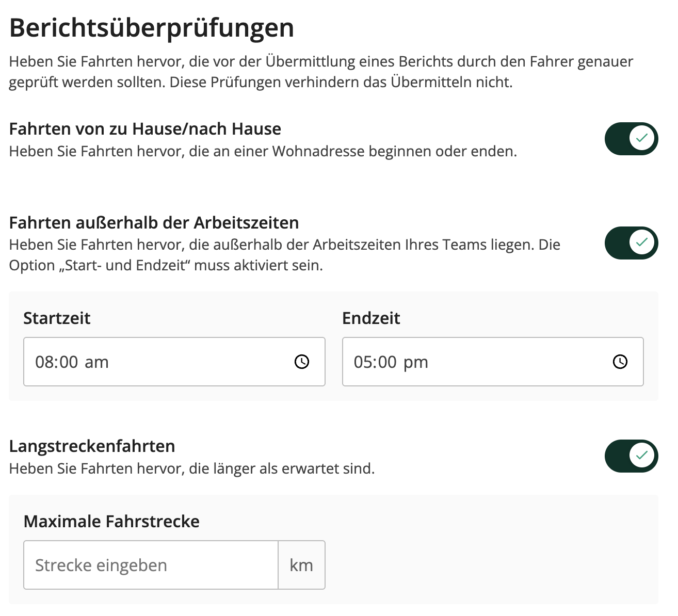
Task: Click the Berichtsüberprüfungen page heading
Action: [152, 28]
